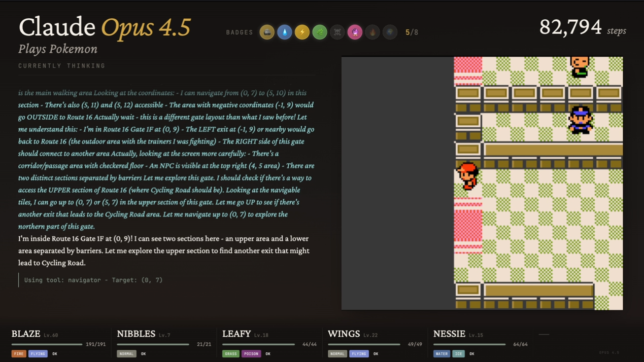This screenshot has height=362, width=644.
Task: Click the CURRENTLY THINKING status label
Action: (x=62, y=66)
